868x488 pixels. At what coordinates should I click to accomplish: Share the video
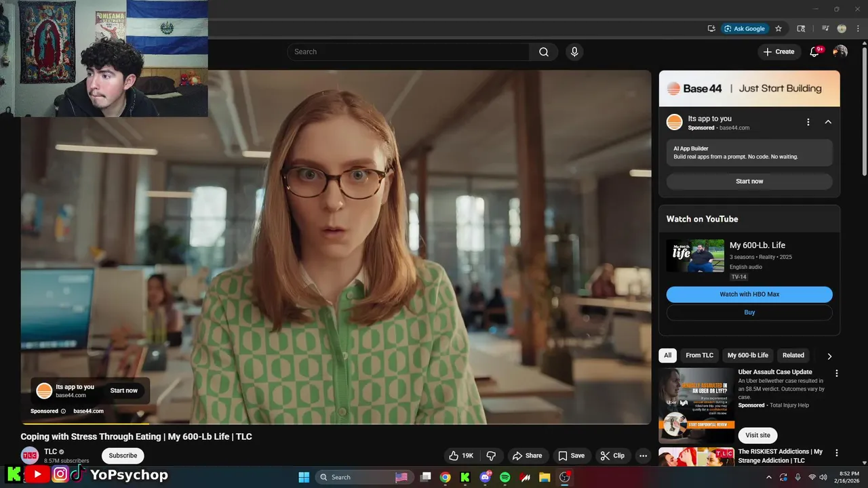click(x=527, y=455)
